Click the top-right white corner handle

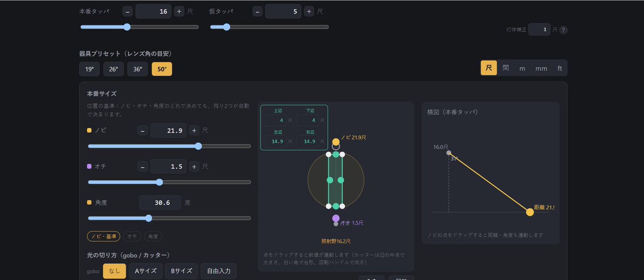pos(343,154)
